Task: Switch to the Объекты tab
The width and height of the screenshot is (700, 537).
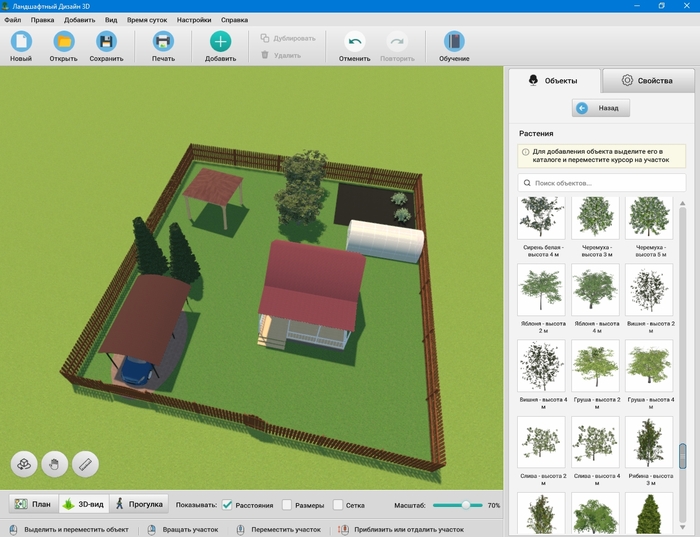Action: tap(554, 81)
